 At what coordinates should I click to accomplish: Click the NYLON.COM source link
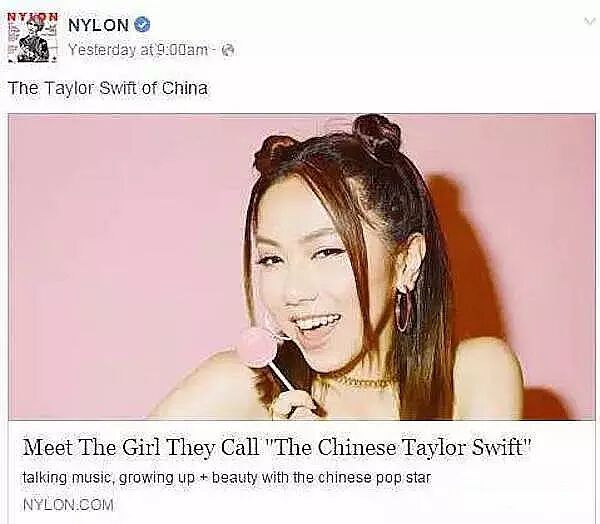pos(68,504)
